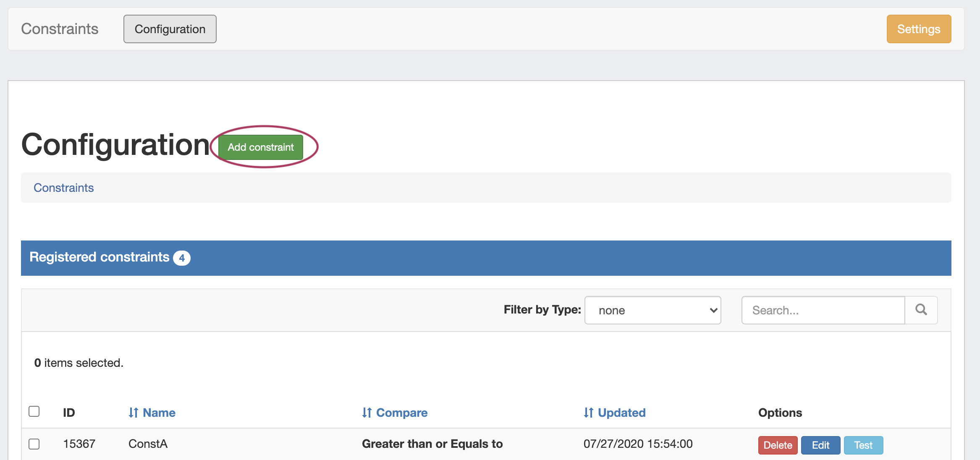Open the orange Settings button
The height and width of the screenshot is (460, 980).
[x=919, y=29]
